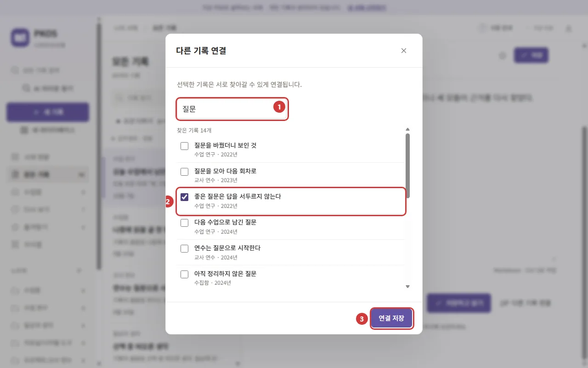Click the results list scrollbar thumb
Viewport: 588px width, 368px height.
407,166
